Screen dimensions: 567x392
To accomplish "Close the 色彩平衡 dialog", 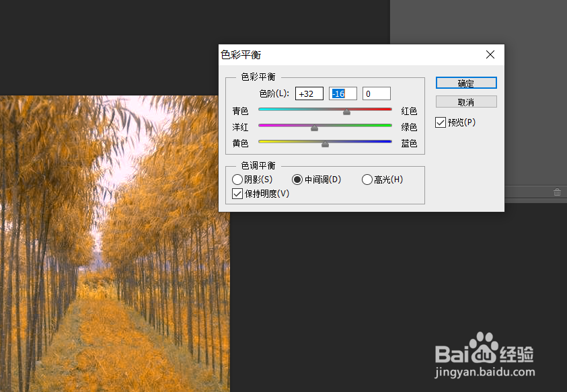I will (x=490, y=54).
